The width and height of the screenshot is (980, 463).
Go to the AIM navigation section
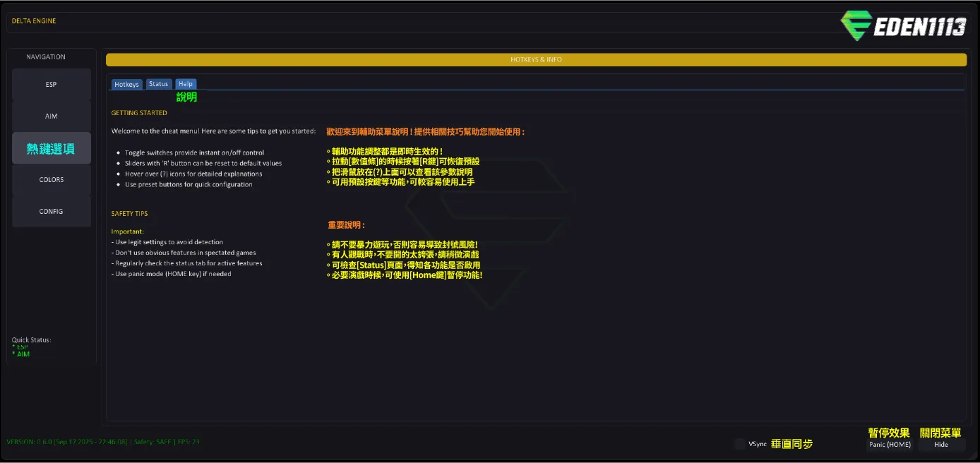[x=52, y=116]
